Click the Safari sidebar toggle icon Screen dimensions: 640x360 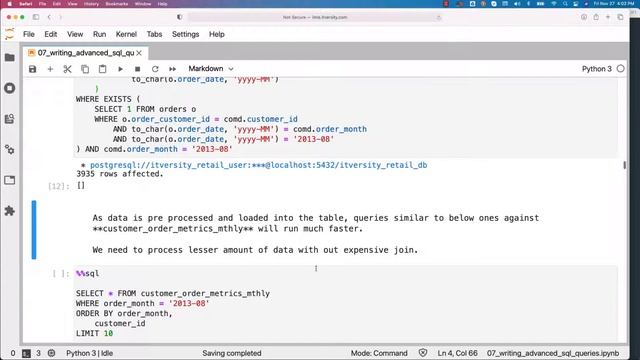36,17
